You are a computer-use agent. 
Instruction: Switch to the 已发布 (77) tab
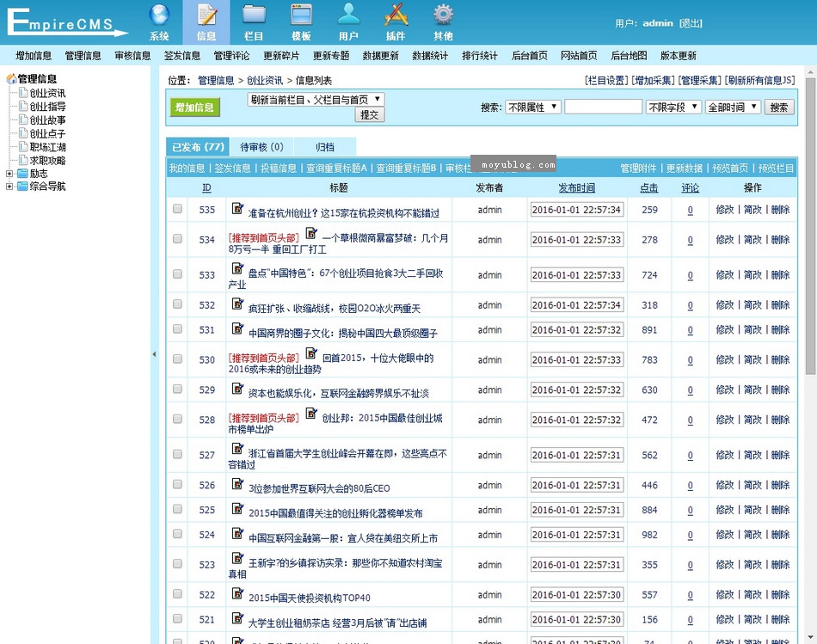pyautogui.click(x=198, y=147)
